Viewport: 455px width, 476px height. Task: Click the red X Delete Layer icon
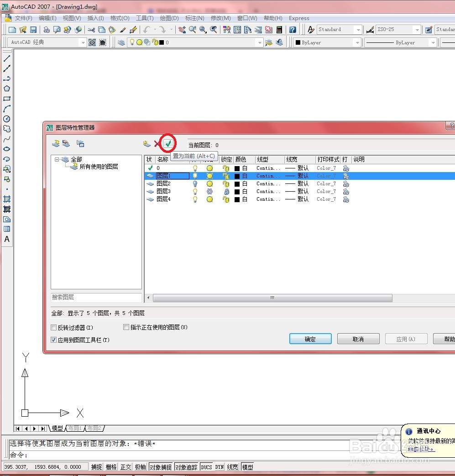click(157, 144)
